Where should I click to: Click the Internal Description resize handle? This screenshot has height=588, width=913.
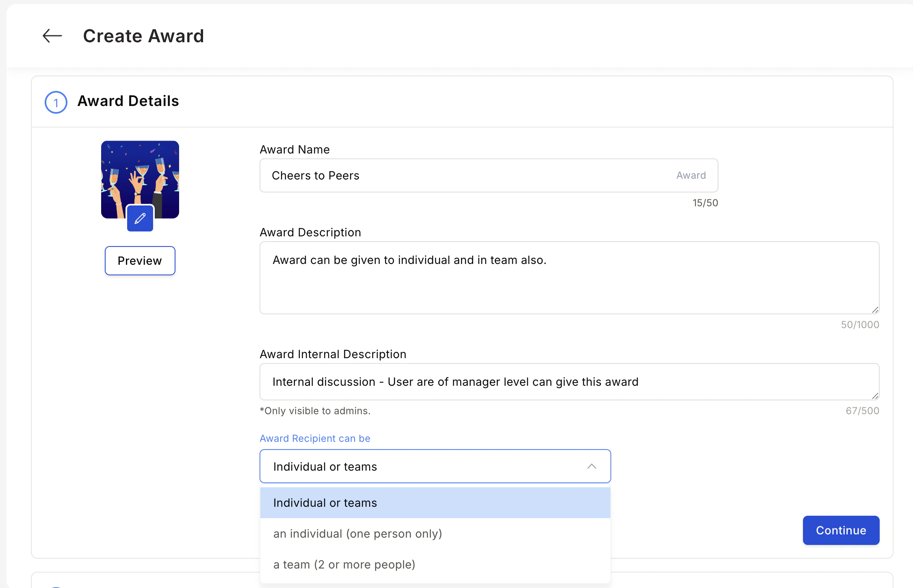click(875, 396)
